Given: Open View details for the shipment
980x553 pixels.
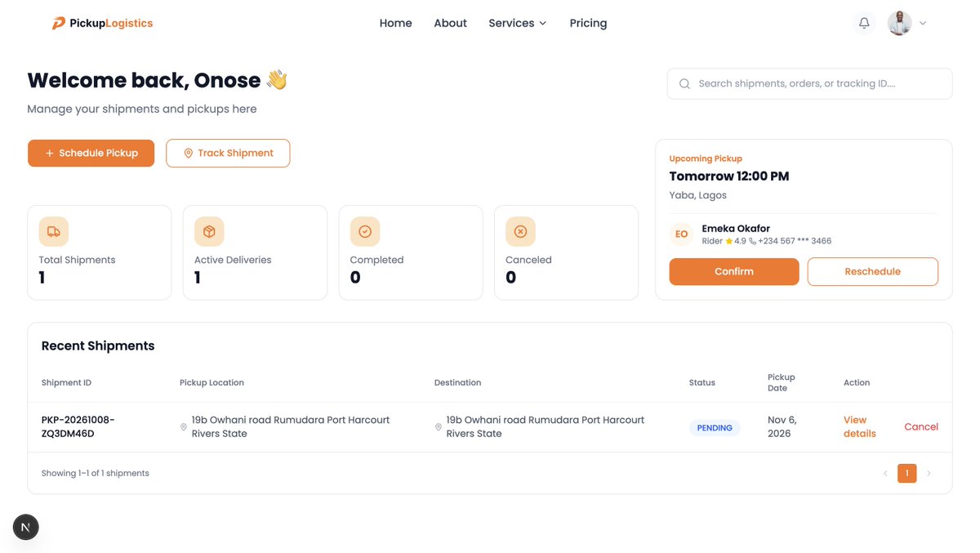Looking at the screenshot, I should (859, 426).
